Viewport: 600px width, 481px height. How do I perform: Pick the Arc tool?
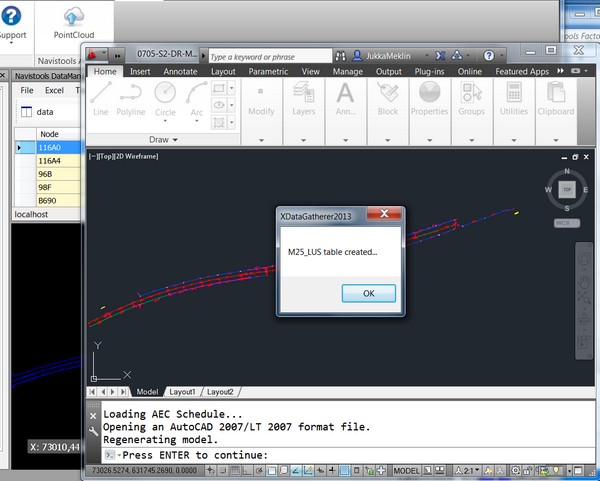pos(196,97)
